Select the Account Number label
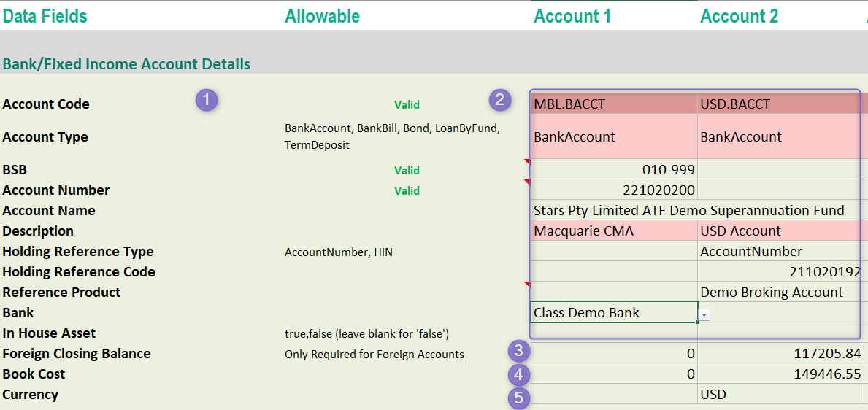 [x=56, y=190]
